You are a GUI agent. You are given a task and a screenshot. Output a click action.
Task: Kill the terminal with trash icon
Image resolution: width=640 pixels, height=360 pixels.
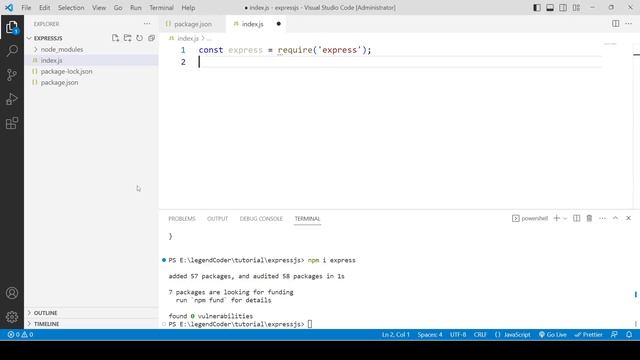[589, 218]
